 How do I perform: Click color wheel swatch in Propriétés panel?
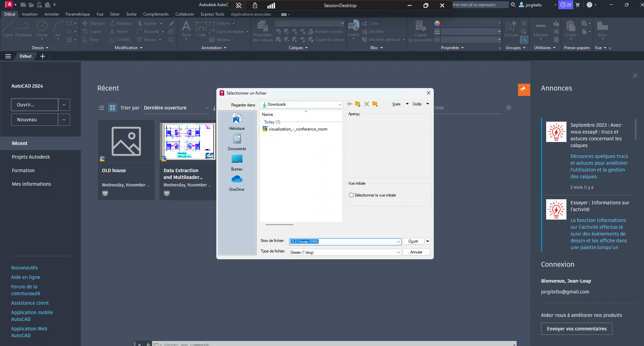pos(437,23)
